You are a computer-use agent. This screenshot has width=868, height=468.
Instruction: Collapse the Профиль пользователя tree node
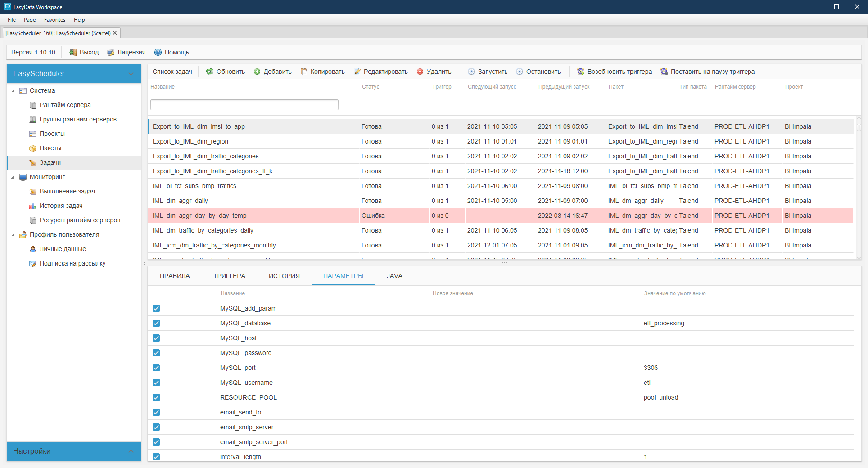(x=13, y=235)
